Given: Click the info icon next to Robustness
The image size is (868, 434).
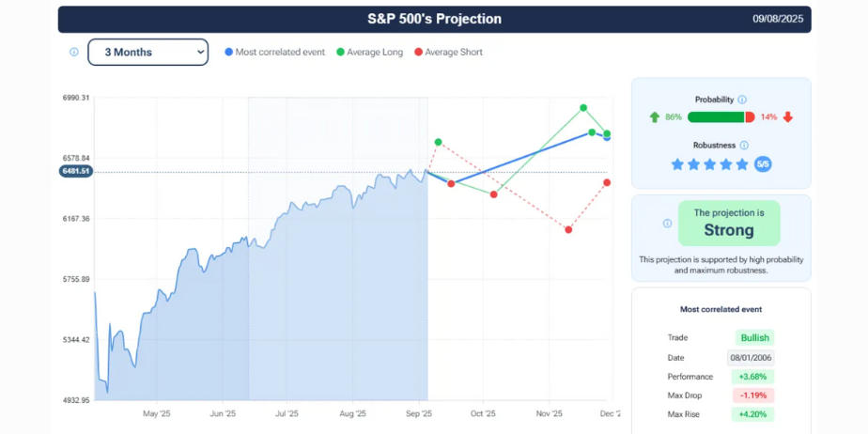Looking at the screenshot, I should point(744,146).
